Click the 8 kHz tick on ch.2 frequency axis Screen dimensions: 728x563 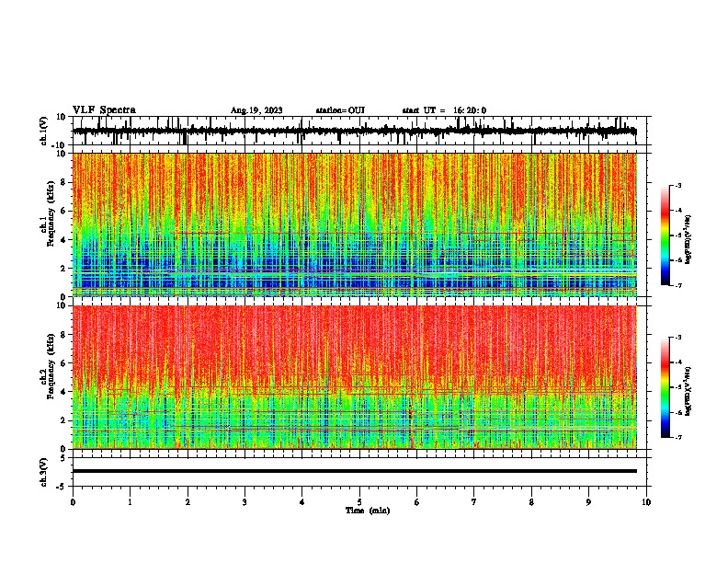64,335
